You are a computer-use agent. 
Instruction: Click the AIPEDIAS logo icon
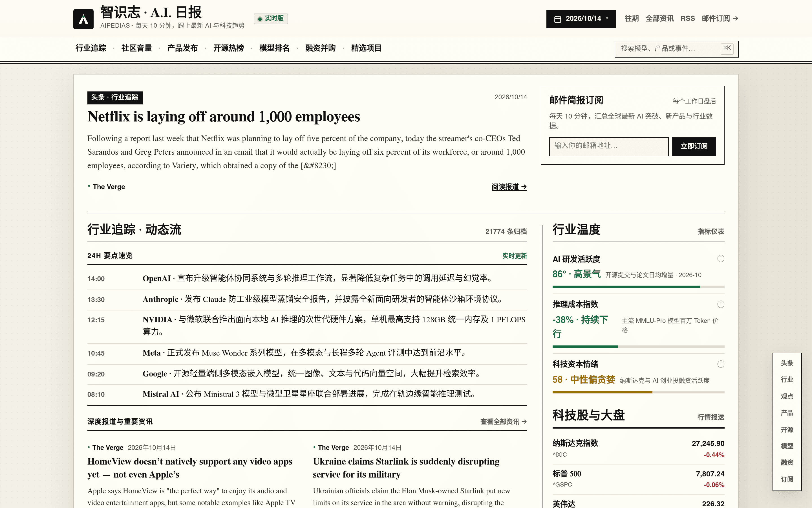(83, 19)
